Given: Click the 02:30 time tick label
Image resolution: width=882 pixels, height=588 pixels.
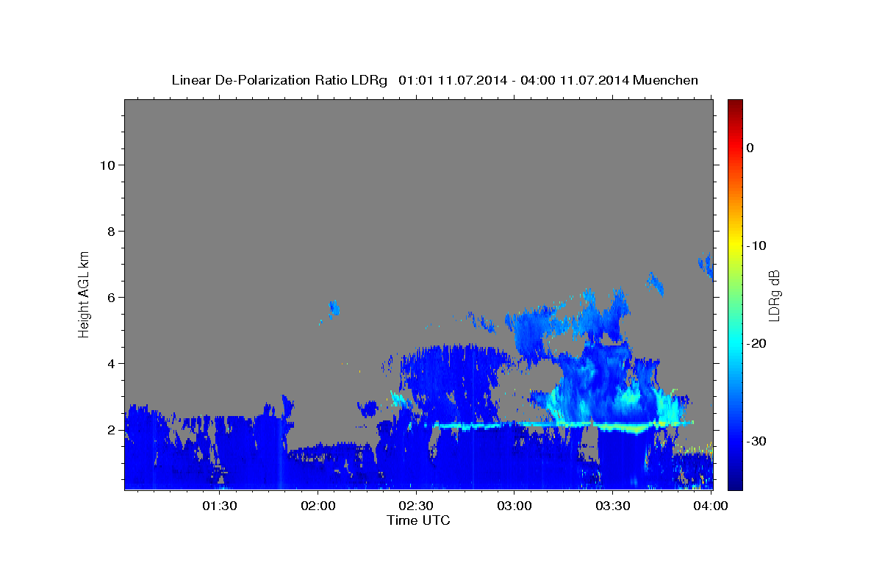Looking at the screenshot, I should coord(415,506).
